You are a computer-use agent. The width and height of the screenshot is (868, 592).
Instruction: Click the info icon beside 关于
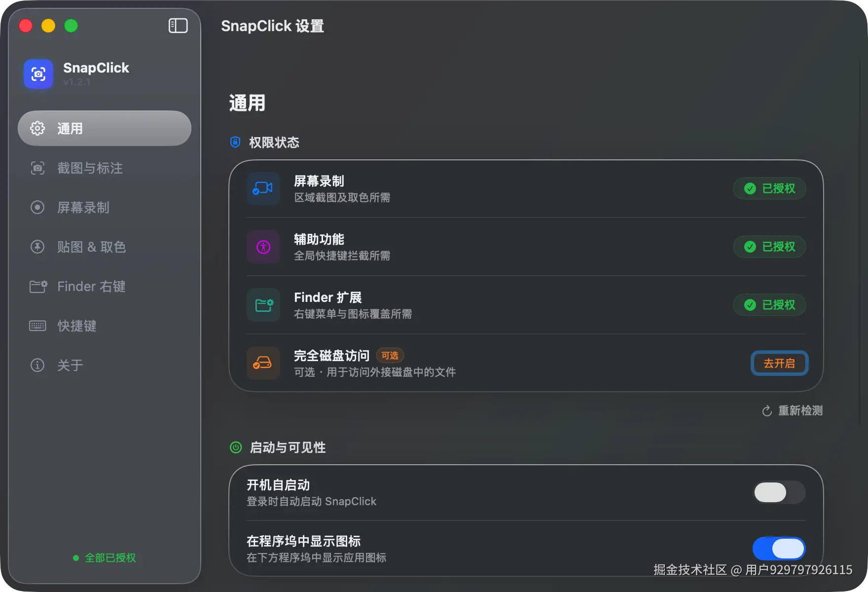coord(37,365)
